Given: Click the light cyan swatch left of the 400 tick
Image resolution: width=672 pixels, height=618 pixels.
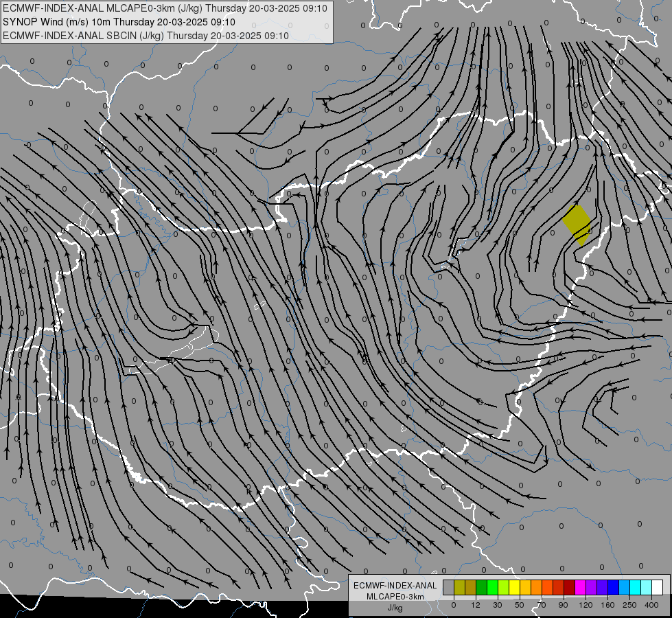Looking at the screenshot, I should 647,587.
